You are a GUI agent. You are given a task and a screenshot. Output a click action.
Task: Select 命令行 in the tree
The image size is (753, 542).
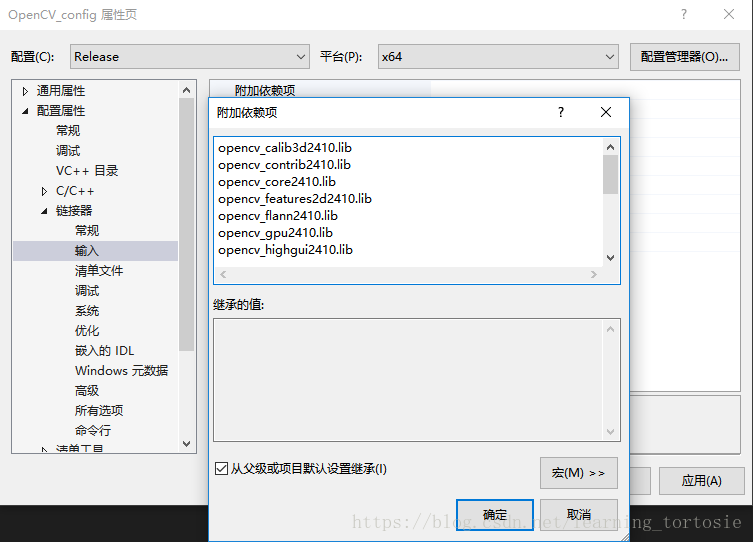93,431
